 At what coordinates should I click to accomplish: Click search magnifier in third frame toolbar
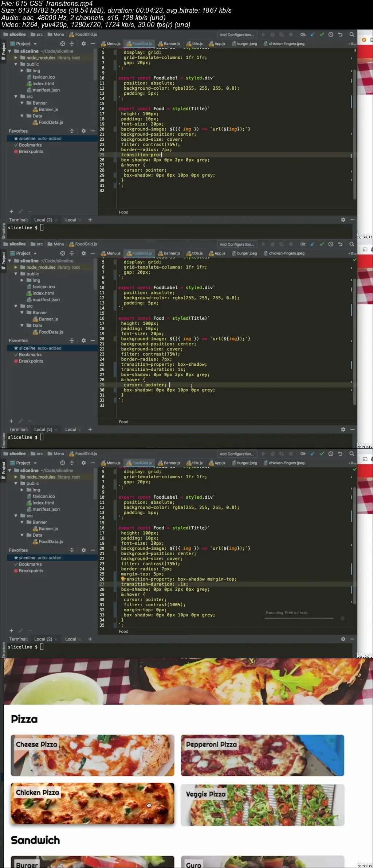(352, 454)
